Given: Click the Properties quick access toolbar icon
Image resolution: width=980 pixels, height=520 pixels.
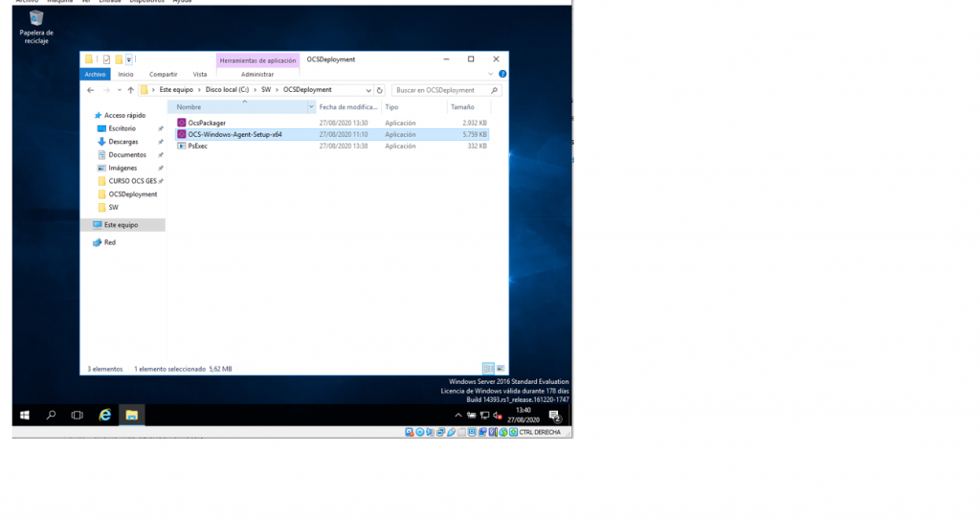Looking at the screenshot, I should (107, 59).
